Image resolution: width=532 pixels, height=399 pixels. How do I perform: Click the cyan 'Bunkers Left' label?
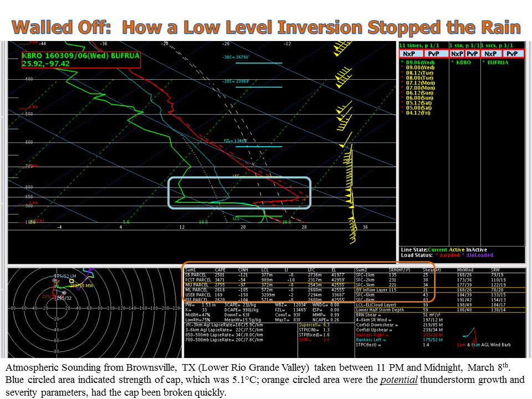pyautogui.click(x=371, y=340)
